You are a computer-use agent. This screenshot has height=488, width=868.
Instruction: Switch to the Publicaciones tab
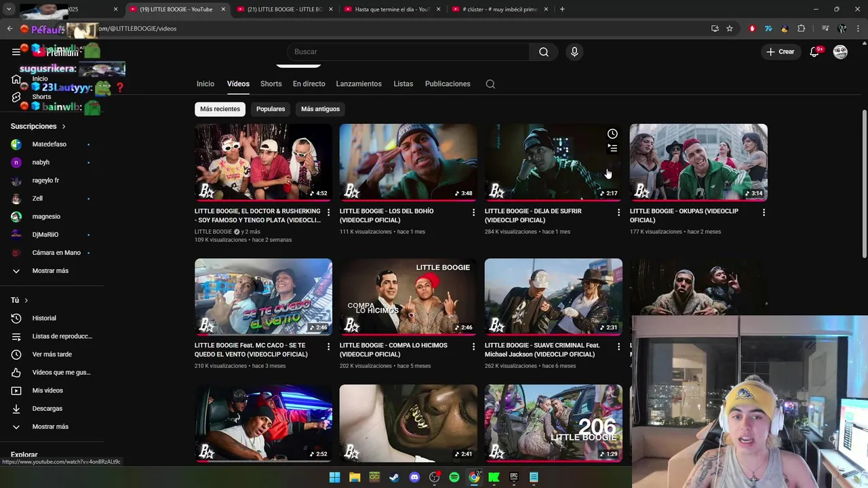click(x=448, y=84)
